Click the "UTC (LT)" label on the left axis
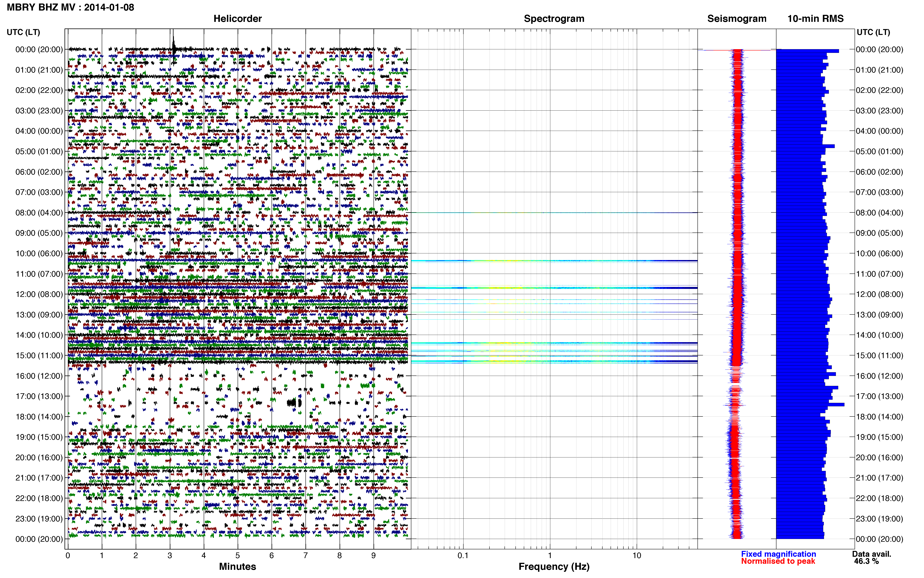This screenshot has height=578, width=924. [23, 32]
